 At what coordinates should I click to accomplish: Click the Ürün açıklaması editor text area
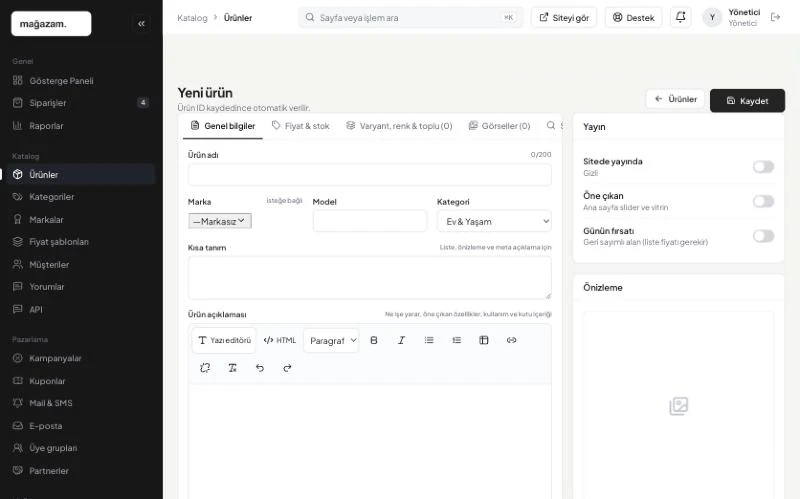[x=369, y=441]
